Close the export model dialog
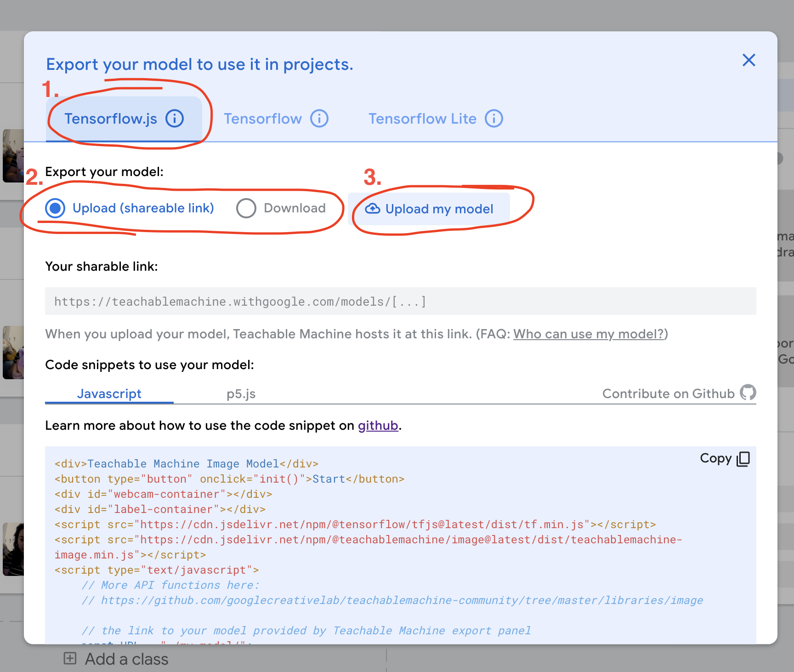The height and width of the screenshot is (672, 794). (x=749, y=60)
